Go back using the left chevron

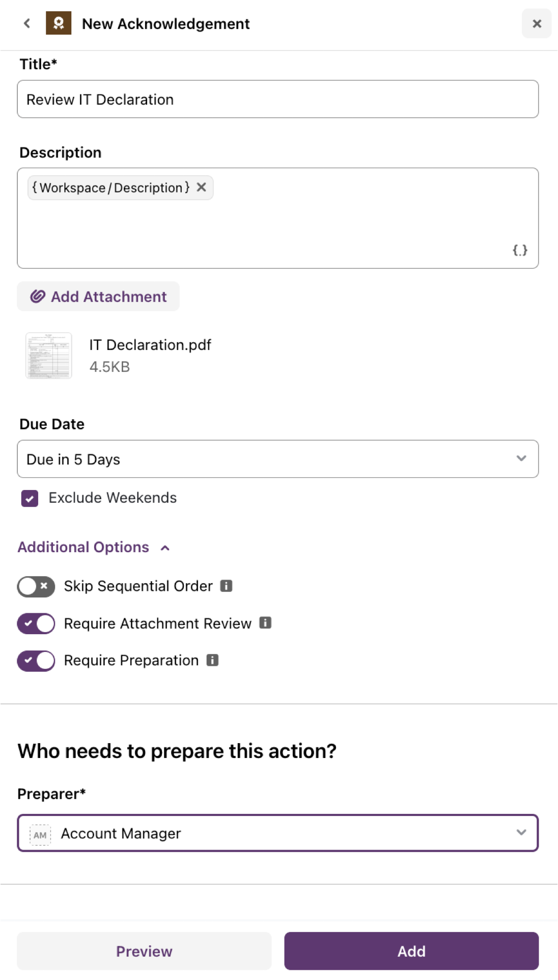27,23
